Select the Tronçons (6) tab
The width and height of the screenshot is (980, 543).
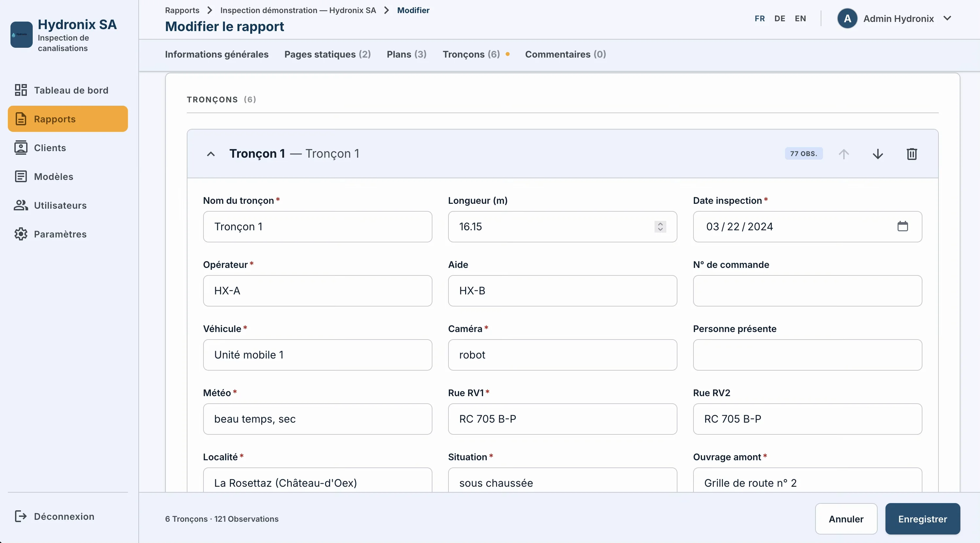(x=471, y=54)
